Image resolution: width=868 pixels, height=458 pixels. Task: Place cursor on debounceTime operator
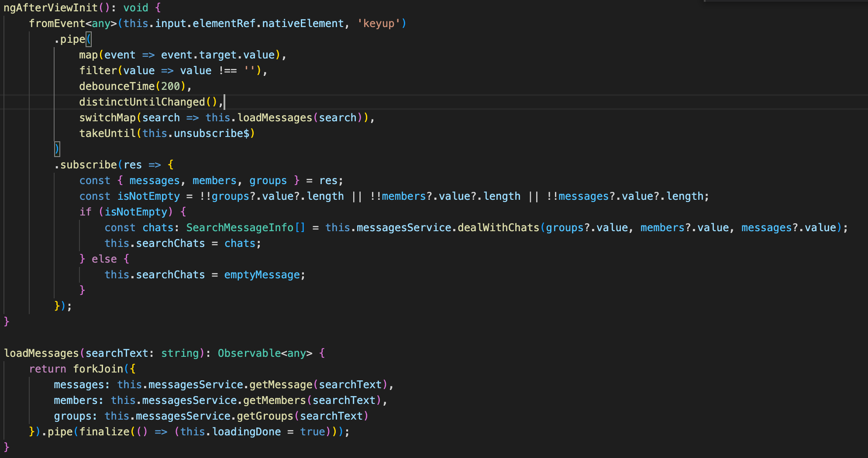[117, 86]
